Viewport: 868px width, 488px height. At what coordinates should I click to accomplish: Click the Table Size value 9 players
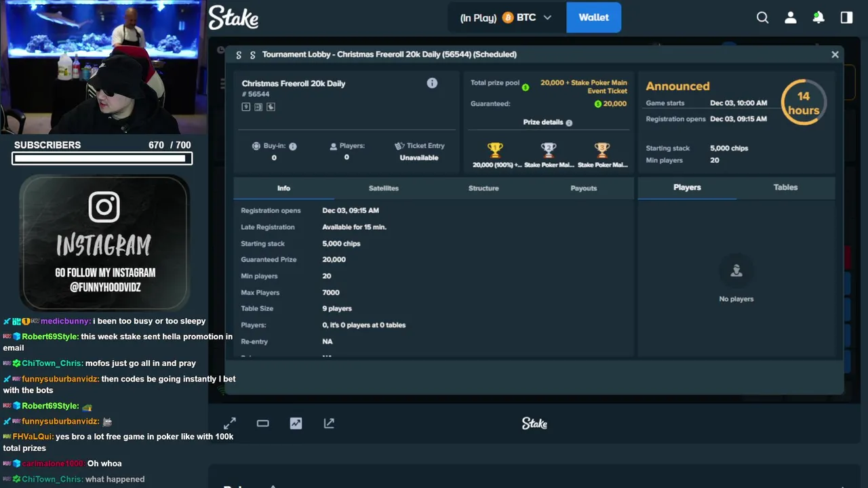coord(337,308)
